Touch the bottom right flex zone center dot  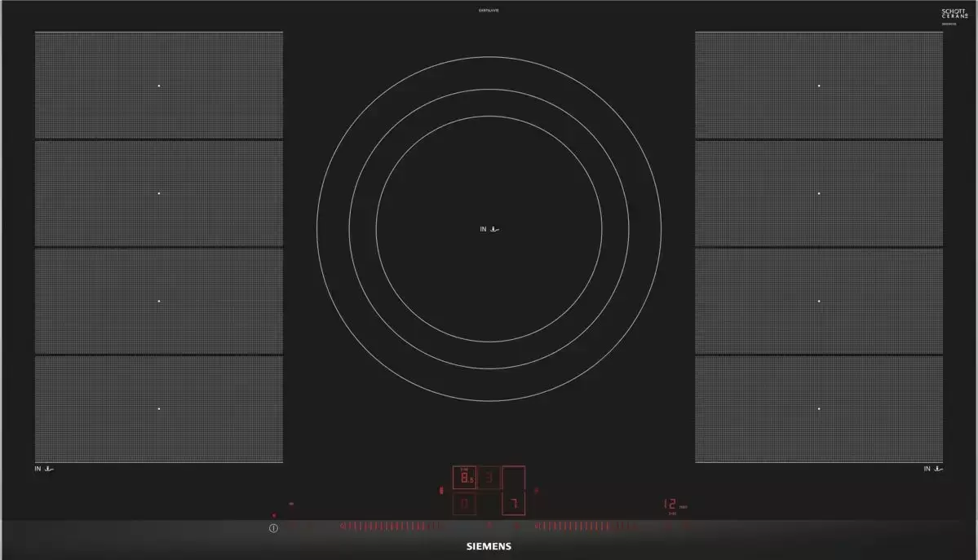pos(819,408)
